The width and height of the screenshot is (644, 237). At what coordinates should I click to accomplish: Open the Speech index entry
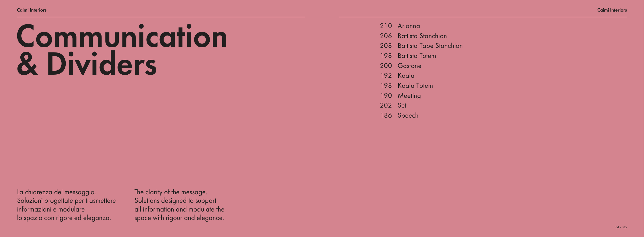[x=408, y=116]
